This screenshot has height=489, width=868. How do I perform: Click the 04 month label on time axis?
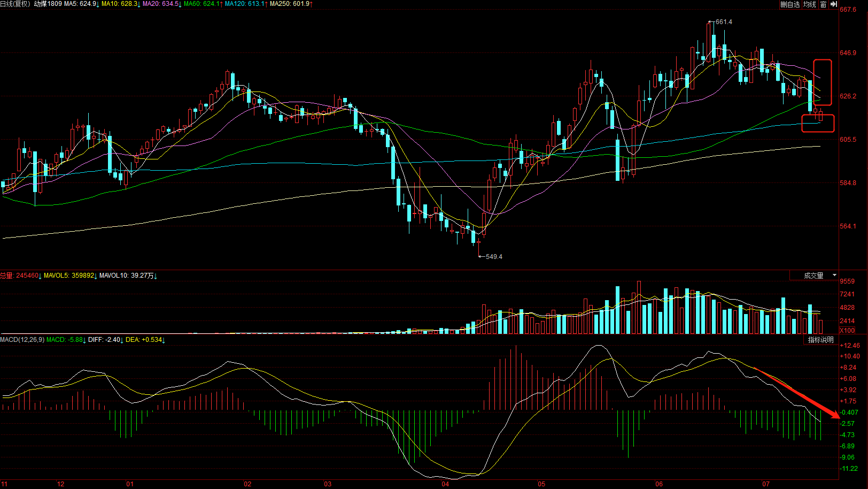click(445, 484)
